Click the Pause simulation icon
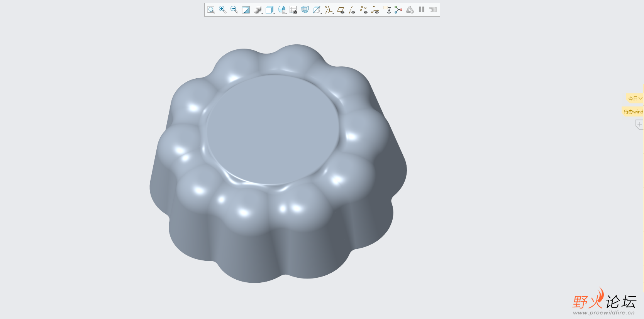Viewport: 644px width, 319px height. point(422,9)
